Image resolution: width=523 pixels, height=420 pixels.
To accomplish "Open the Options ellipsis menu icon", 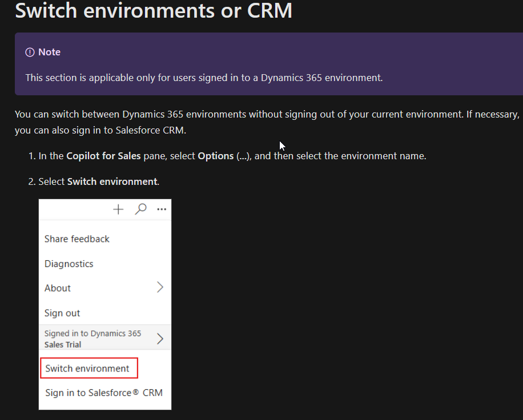I will 162,209.
